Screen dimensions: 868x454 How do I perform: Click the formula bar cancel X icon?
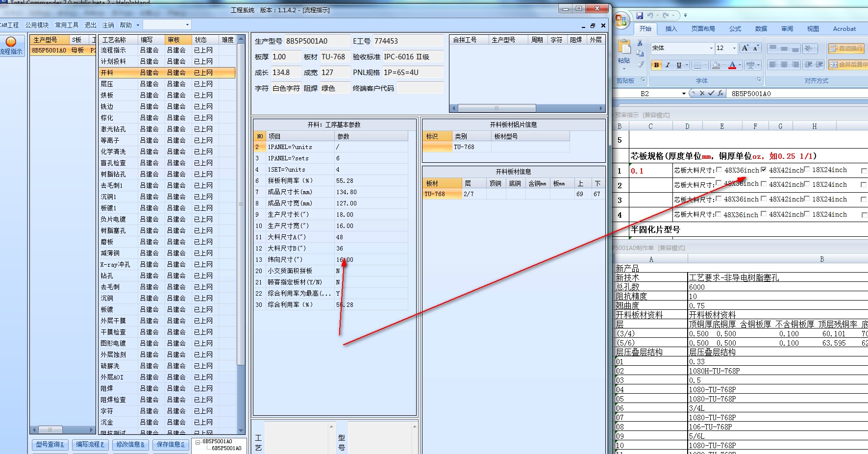coord(702,93)
